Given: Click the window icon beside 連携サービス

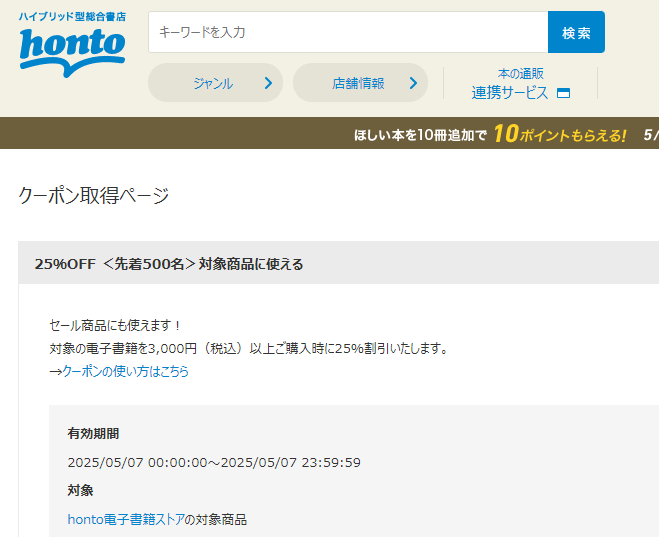Looking at the screenshot, I should [x=563, y=93].
